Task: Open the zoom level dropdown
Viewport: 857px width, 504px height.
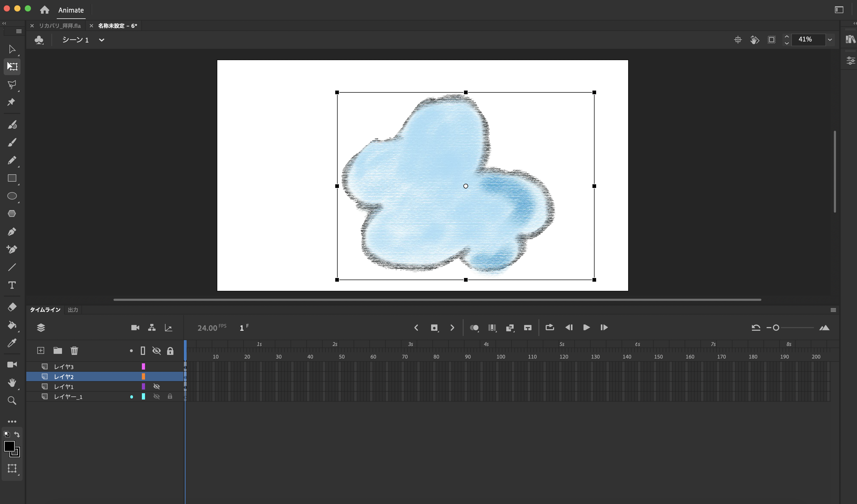Action: [x=830, y=40]
